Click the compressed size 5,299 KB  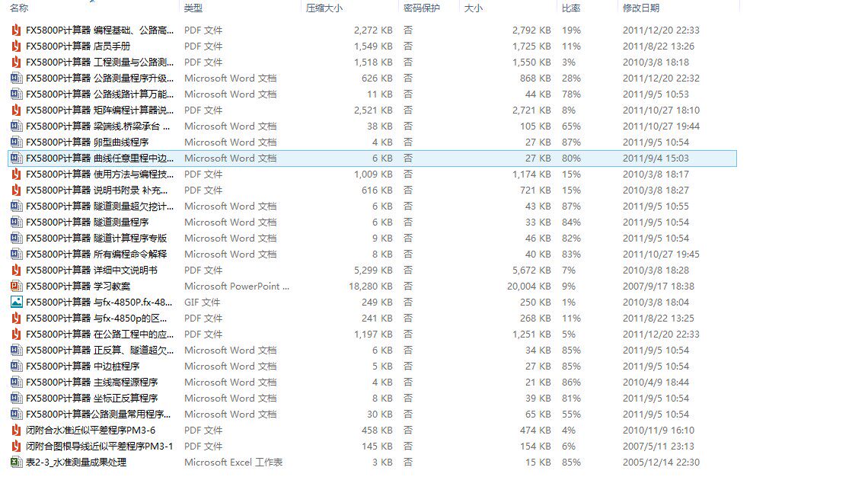click(x=373, y=271)
